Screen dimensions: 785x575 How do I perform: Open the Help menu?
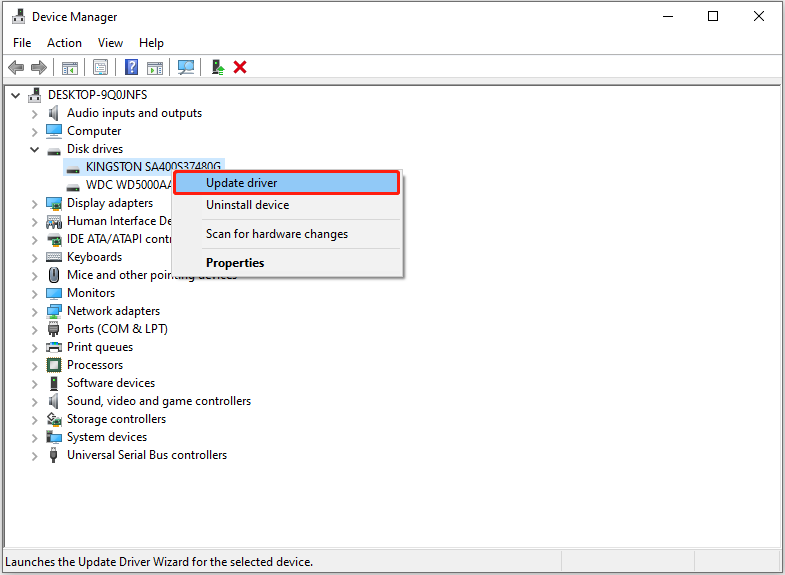(151, 43)
